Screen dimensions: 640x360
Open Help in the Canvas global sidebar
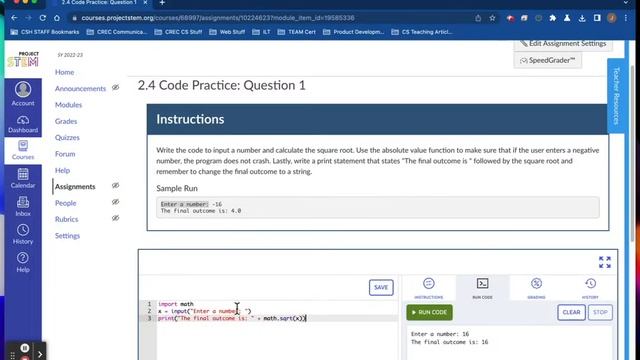(x=23, y=263)
